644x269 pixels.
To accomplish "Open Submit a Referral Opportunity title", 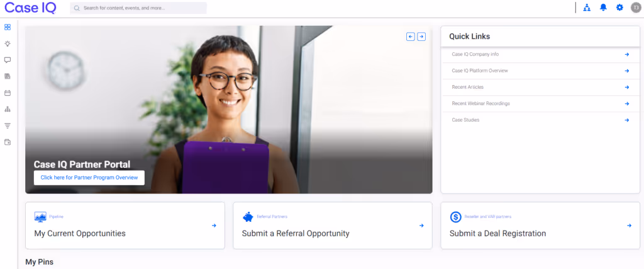I will (x=296, y=234).
